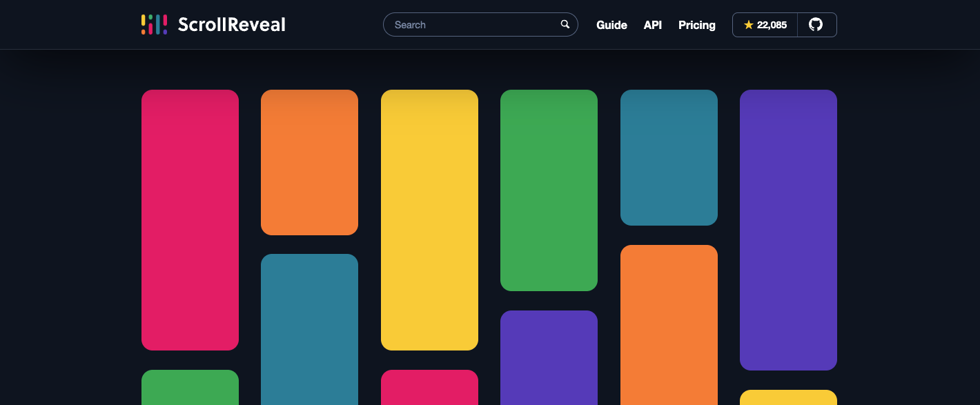Open the Guide page

(611, 25)
